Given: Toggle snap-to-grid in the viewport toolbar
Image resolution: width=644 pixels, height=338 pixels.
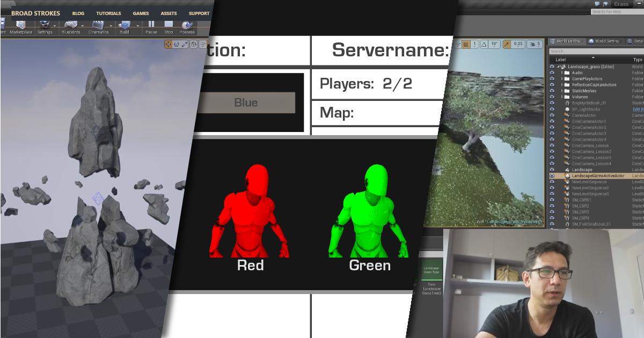Looking at the screenshot, I should (465, 44).
